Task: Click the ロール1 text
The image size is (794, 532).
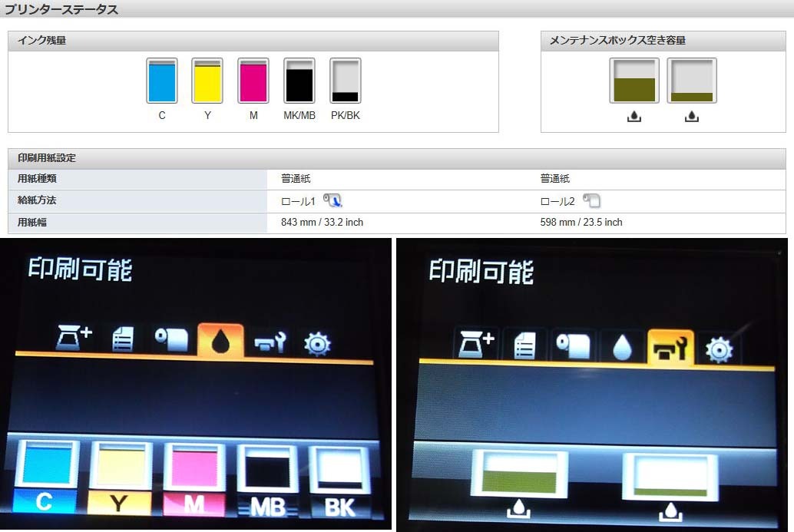Action: (x=298, y=201)
